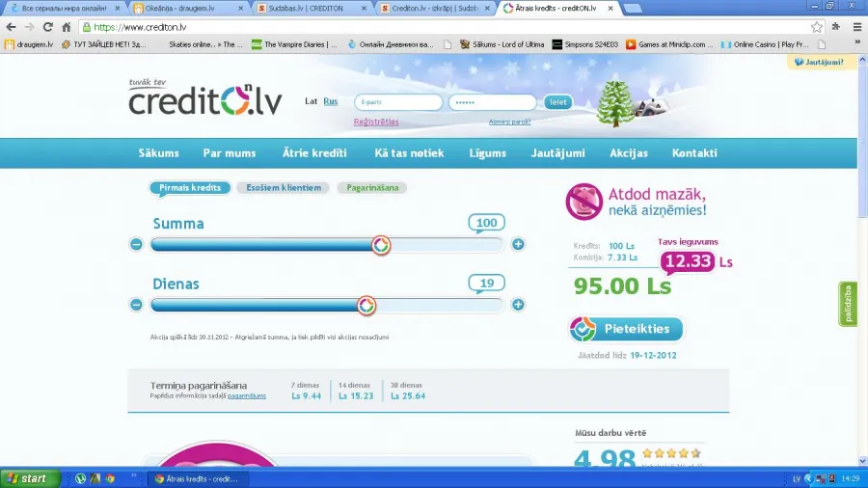This screenshot has height=488, width=868.
Task: Click the pink piggy bank icon
Action: [x=584, y=202]
